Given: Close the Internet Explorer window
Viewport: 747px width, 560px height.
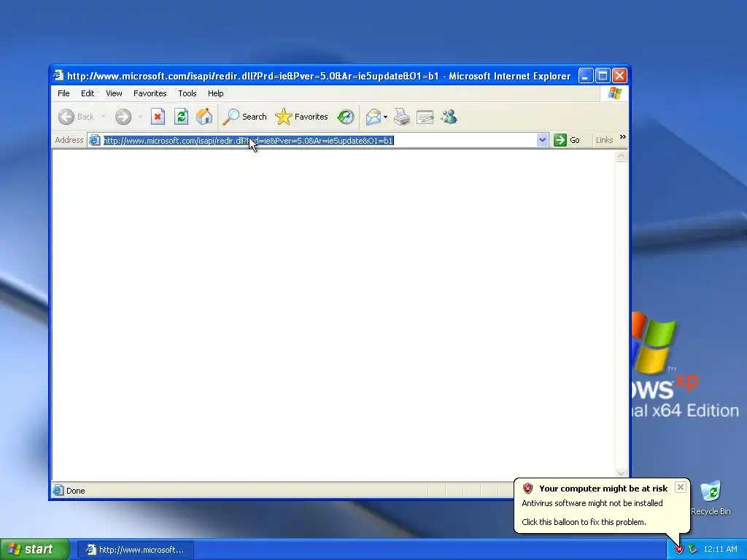Looking at the screenshot, I should [x=619, y=76].
